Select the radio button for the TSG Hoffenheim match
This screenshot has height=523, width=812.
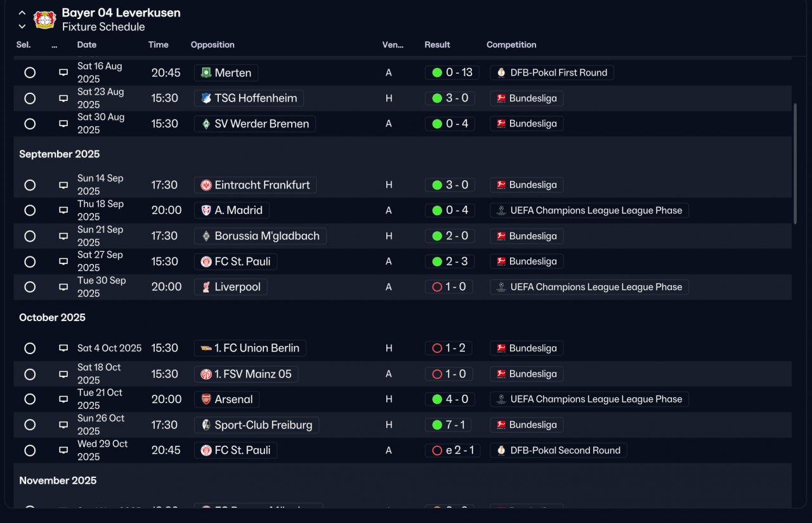pos(30,98)
